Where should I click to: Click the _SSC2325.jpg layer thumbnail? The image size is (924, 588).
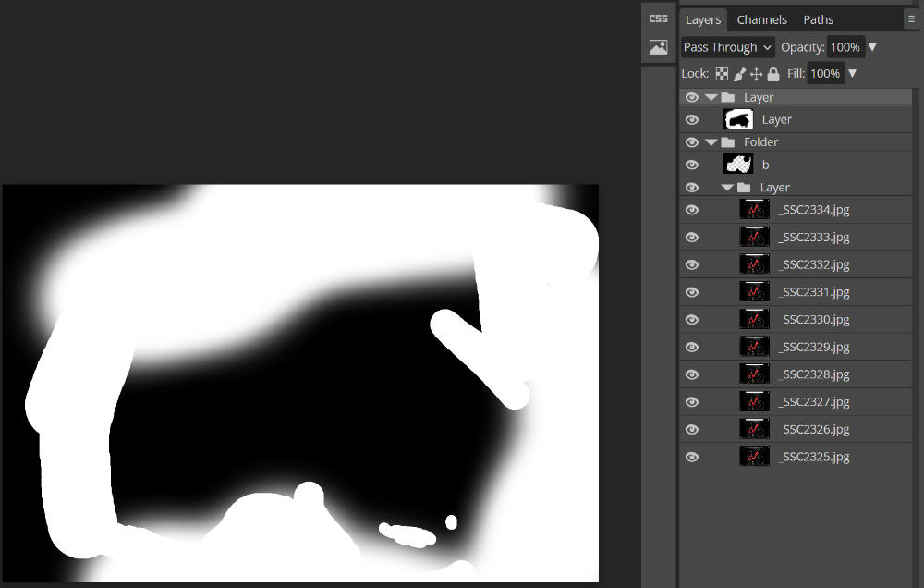click(754, 456)
